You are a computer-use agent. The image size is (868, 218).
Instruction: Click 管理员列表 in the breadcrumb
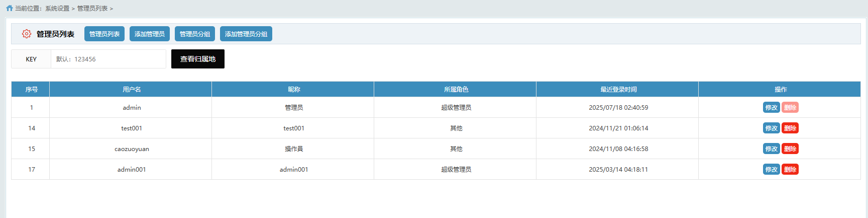tap(92, 9)
